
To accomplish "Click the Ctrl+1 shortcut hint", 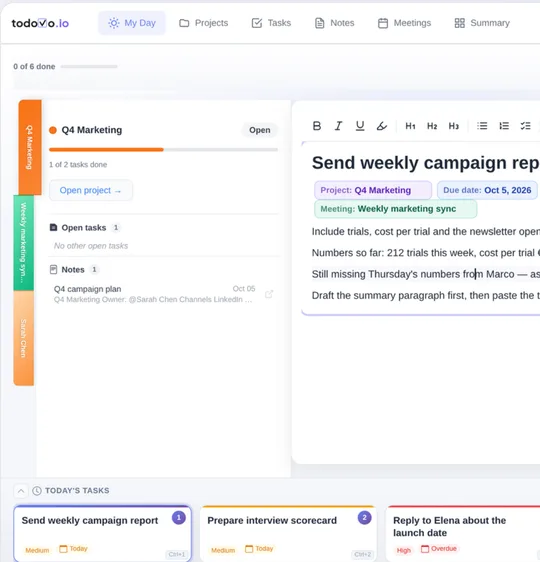I will click(x=177, y=554).
